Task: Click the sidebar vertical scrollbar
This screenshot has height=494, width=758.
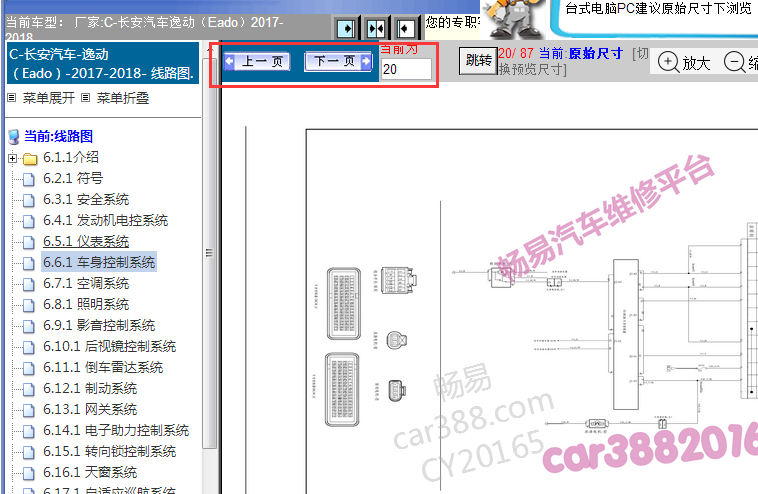Action: pos(209,251)
